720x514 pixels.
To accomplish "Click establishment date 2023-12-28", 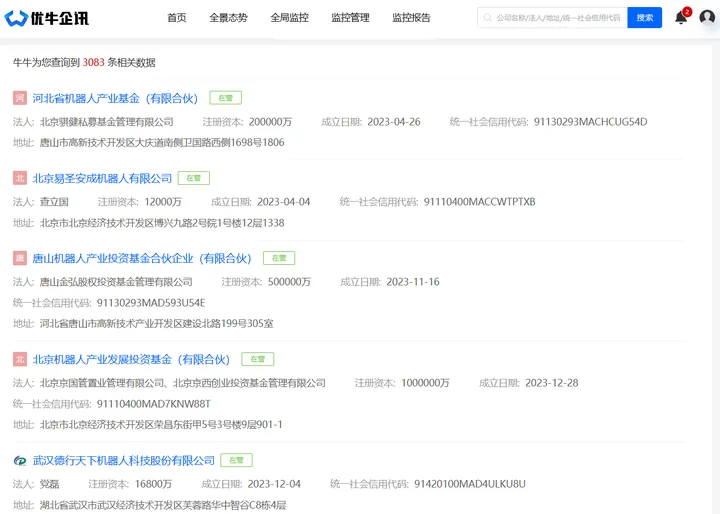I will click(x=551, y=383).
